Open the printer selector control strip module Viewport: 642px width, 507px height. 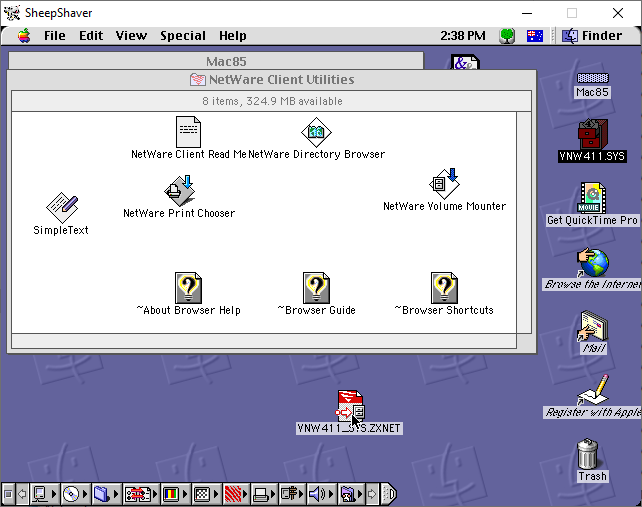(x=264, y=494)
